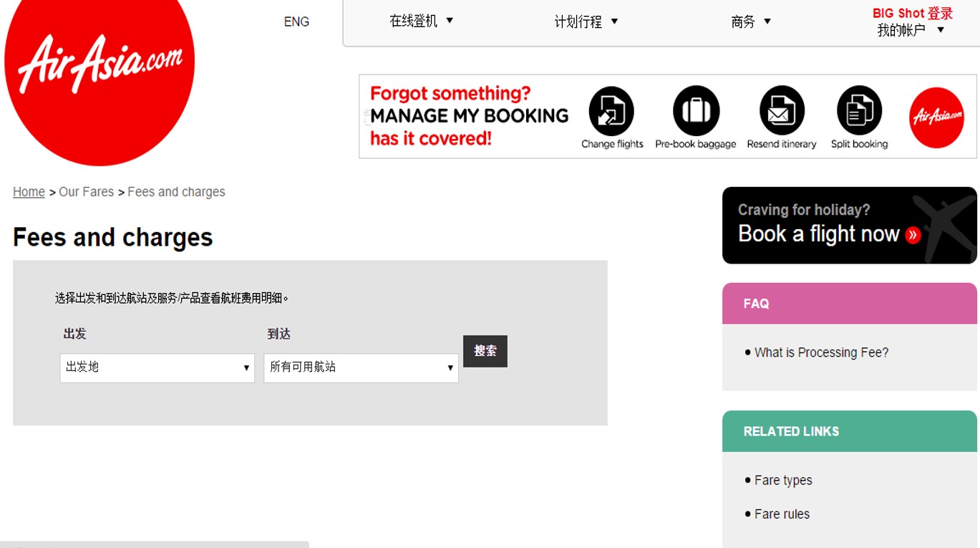
Task: Click the 选择出发和到达航站 instruction text
Action: click(x=172, y=298)
